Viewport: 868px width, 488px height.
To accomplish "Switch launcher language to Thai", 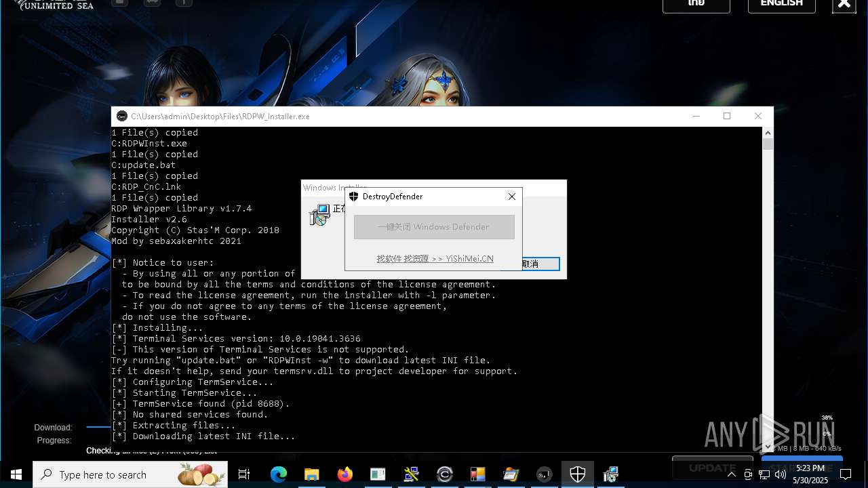I will click(x=696, y=4).
